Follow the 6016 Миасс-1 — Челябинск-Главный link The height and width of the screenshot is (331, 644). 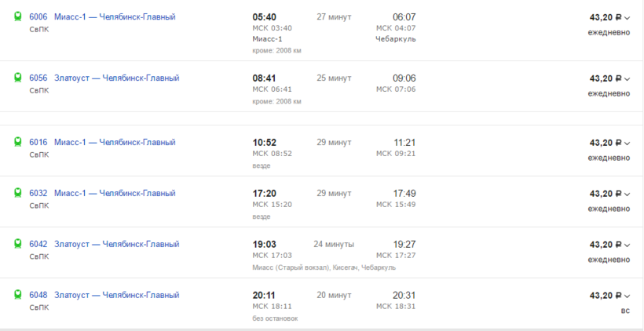102,142
